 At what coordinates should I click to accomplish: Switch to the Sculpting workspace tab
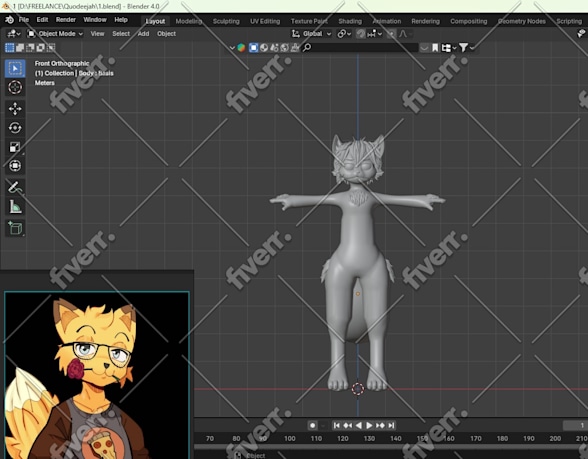point(226,21)
